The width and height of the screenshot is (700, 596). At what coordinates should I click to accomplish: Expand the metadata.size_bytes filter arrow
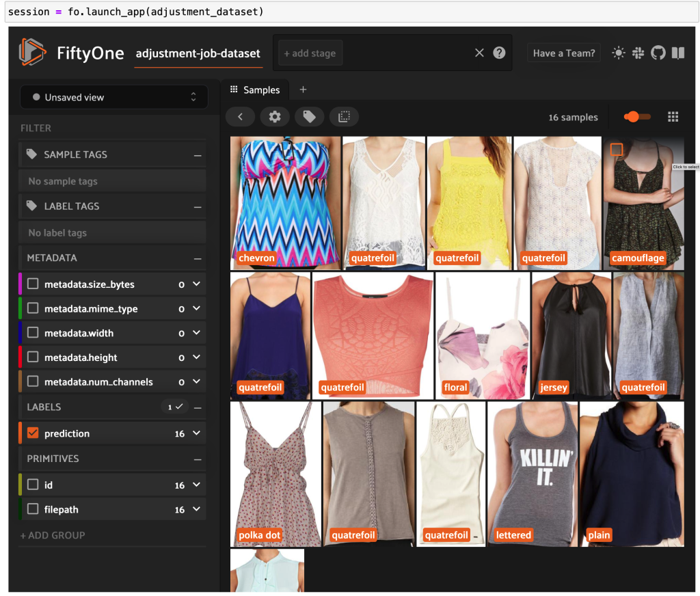tap(196, 284)
